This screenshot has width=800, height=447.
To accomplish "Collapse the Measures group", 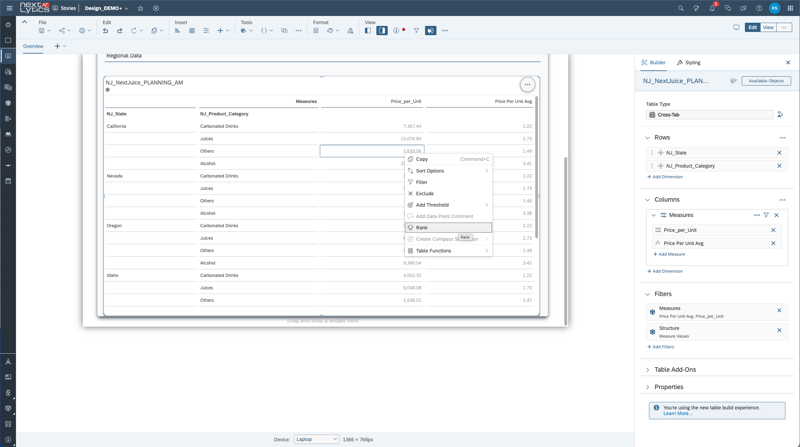I will 654,215.
